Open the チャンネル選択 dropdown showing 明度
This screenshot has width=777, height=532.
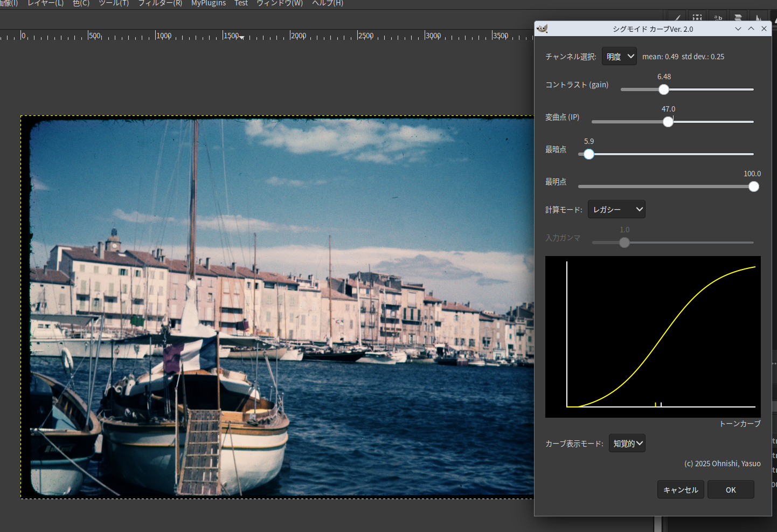pos(619,57)
